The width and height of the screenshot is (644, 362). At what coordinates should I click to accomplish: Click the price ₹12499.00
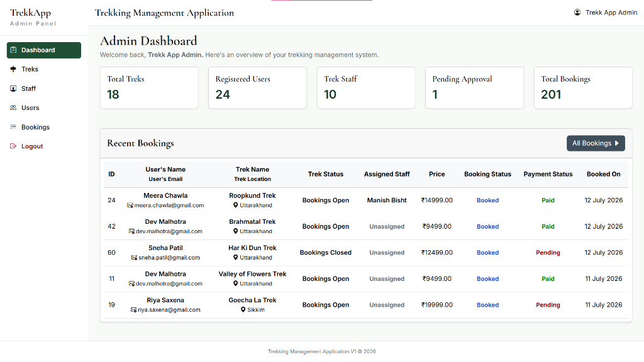pos(436,253)
